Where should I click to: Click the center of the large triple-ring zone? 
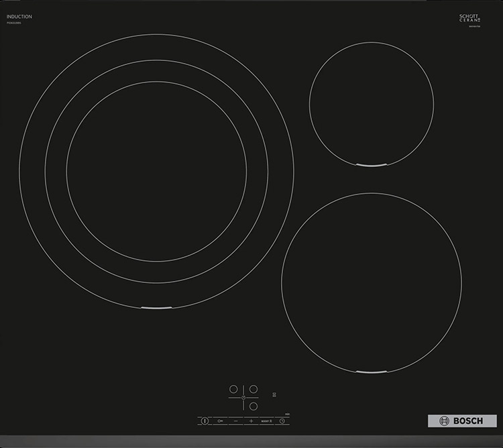(156, 172)
